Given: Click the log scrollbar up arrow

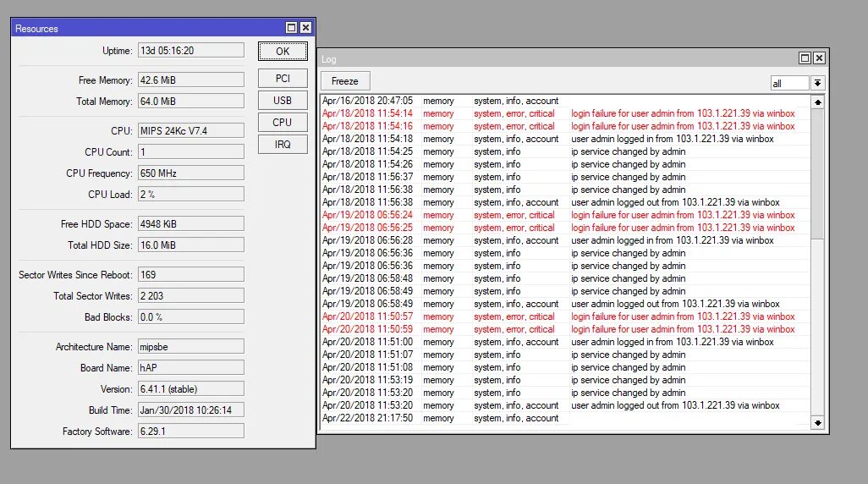Looking at the screenshot, I should click(x=817, y=102).
